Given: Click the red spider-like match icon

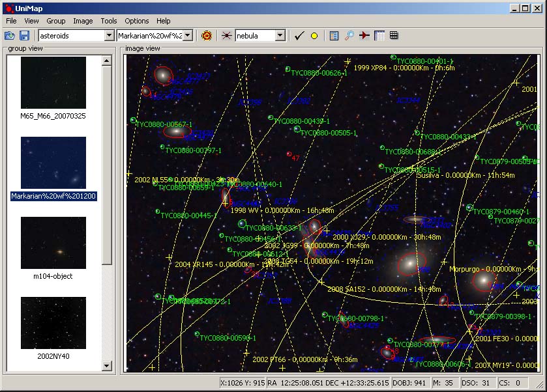Looking at the screenshot, I should click(226, 36).
